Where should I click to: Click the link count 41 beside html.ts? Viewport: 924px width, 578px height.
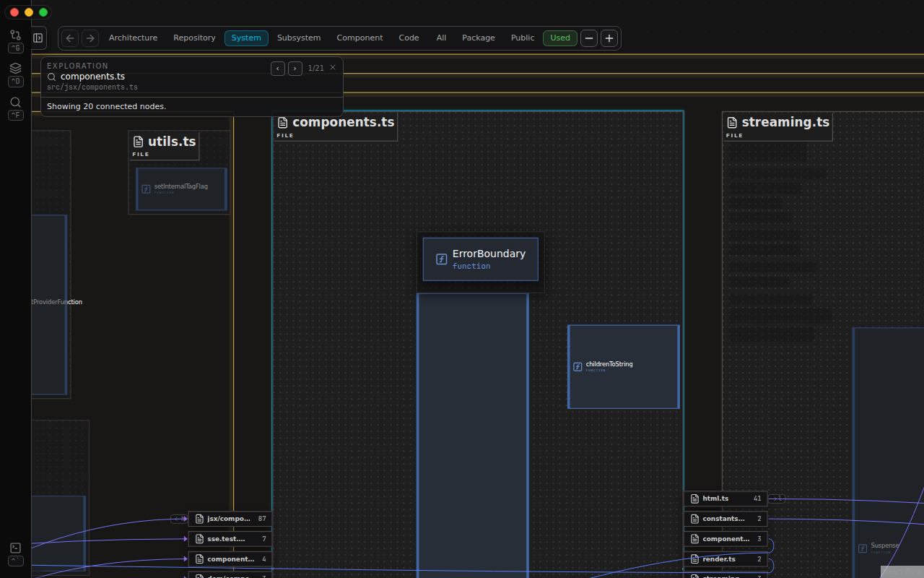click(757, 499)
